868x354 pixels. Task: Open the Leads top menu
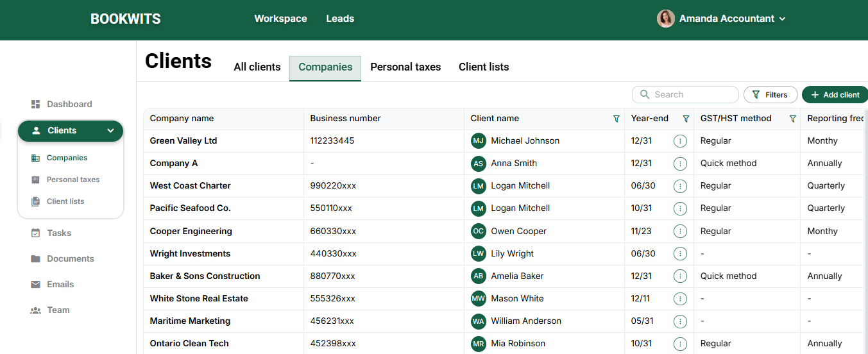(340, 19)
